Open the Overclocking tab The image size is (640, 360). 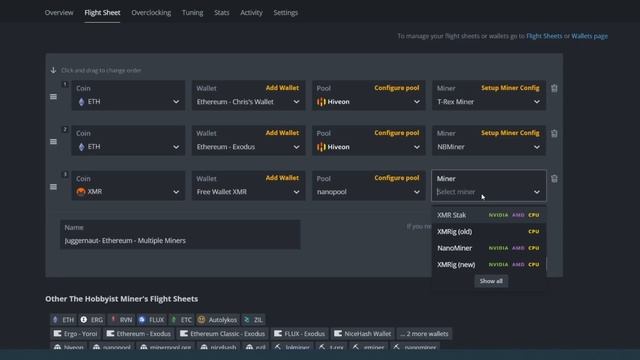pyautogui.click(x=151, y=13)
